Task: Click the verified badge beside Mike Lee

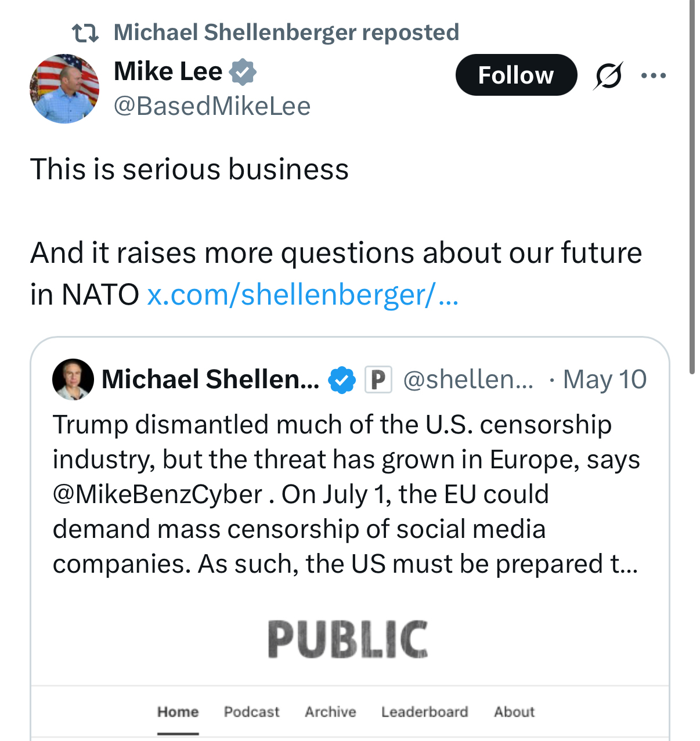Action: (x=243, y=71)
